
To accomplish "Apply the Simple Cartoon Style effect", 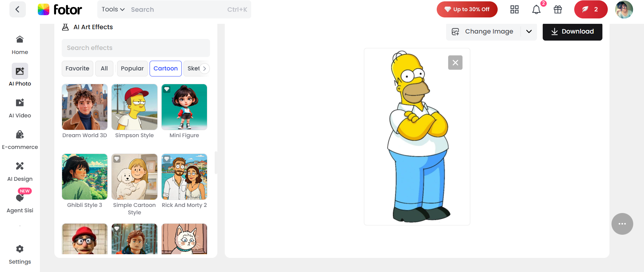I will pos(135,177).
